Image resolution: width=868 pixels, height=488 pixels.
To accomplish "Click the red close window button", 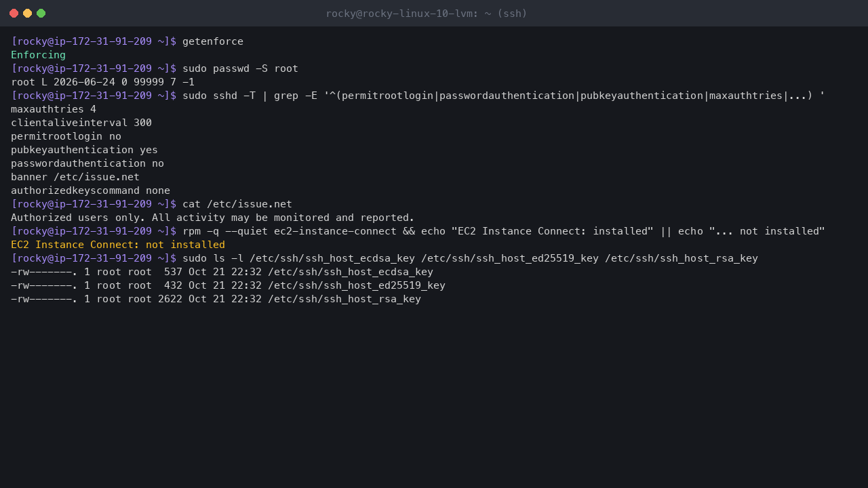I will 14,13.
